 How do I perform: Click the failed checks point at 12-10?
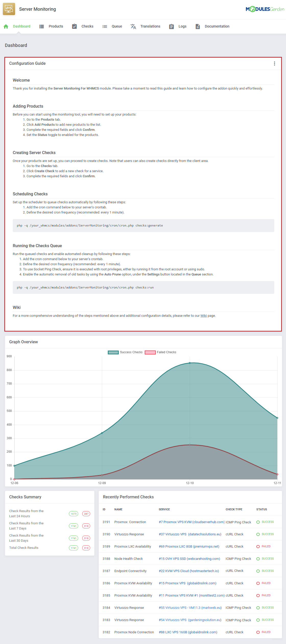190,445
